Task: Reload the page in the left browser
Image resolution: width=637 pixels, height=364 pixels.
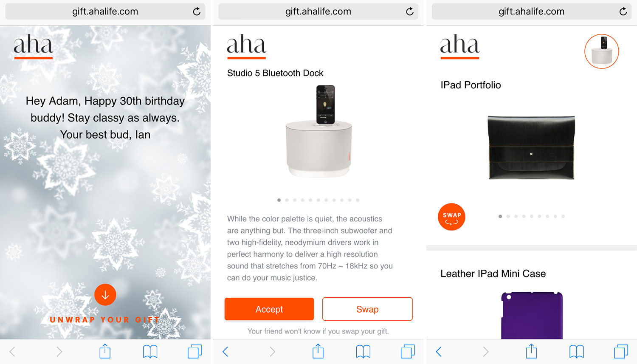Action: click(197, 11)
